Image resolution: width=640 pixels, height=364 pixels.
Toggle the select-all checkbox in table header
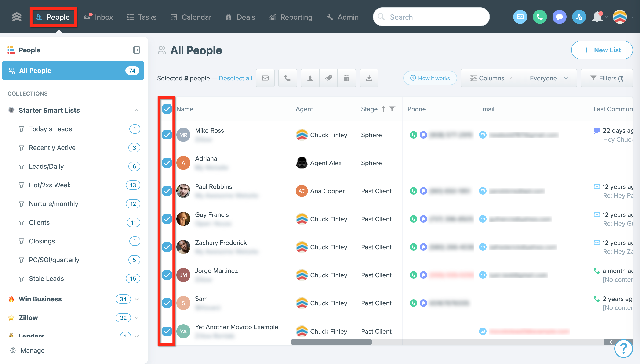pyautogui.click(x=167, y=109)
